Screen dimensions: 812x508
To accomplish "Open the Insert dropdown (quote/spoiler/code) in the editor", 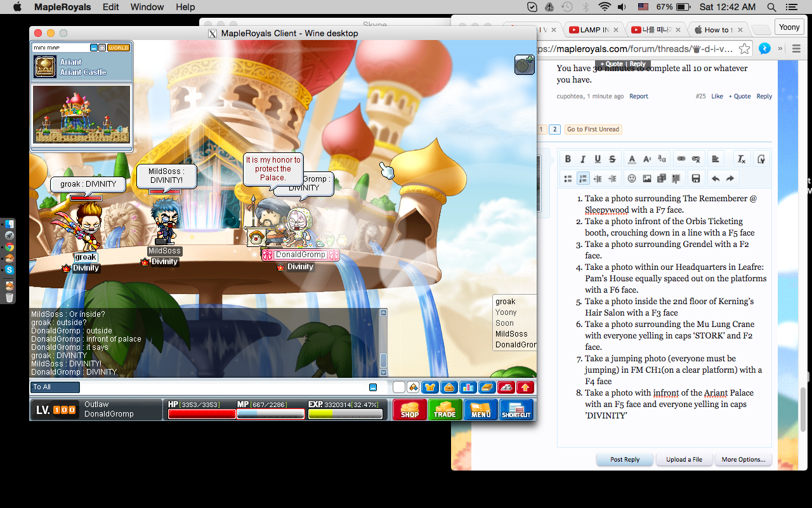I will (676, 178).
